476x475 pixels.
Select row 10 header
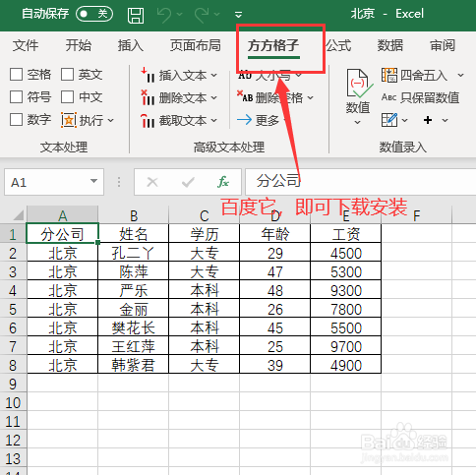(13, 402)
